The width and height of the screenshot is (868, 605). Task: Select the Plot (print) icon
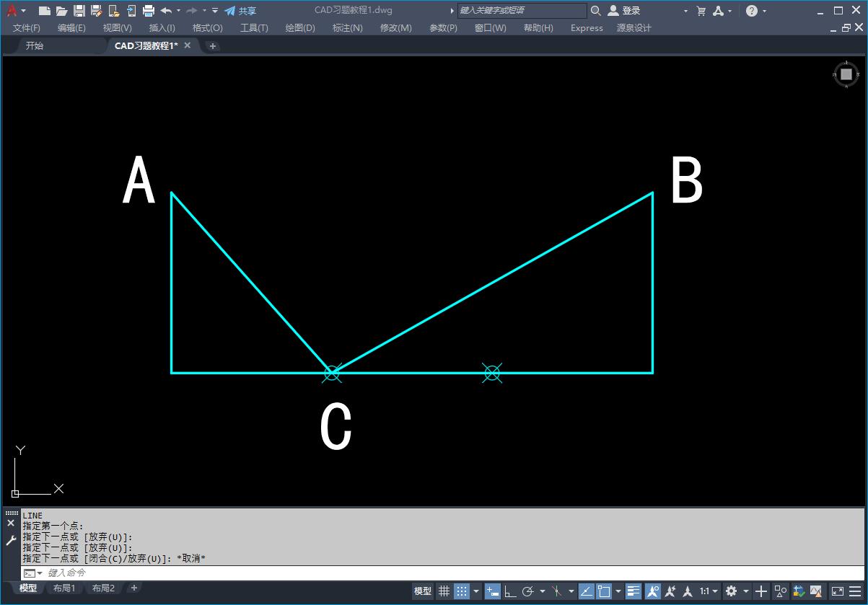point(149,11)
